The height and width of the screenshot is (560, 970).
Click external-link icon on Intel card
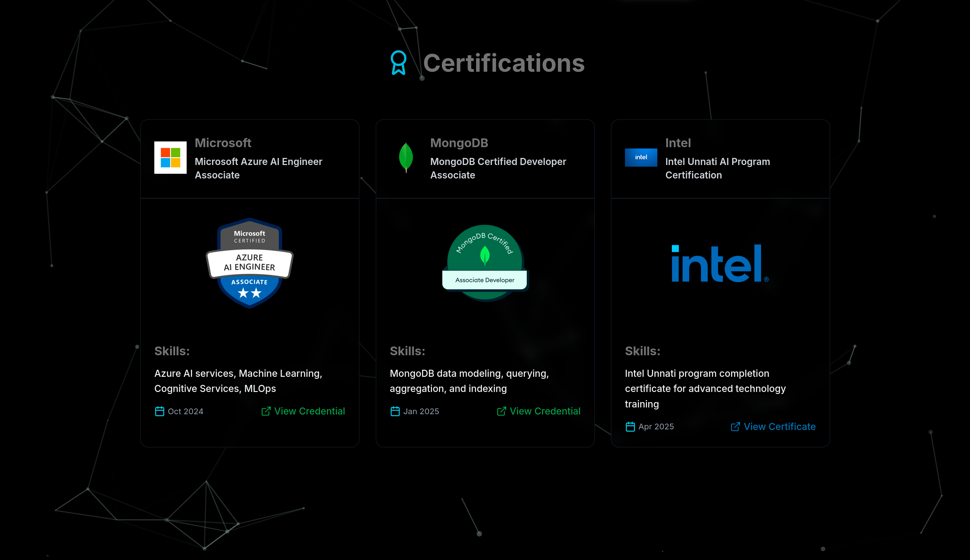[x=735, y=427]
